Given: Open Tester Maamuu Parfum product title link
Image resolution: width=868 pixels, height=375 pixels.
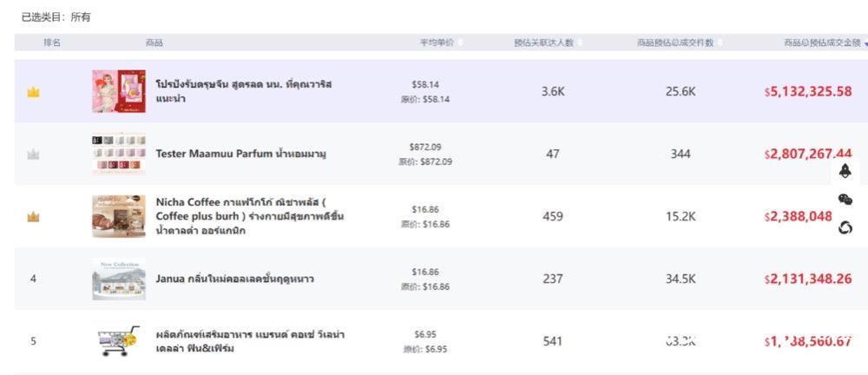Looking at the screenshot, I should pyautogui.click(x=240, y=155).
